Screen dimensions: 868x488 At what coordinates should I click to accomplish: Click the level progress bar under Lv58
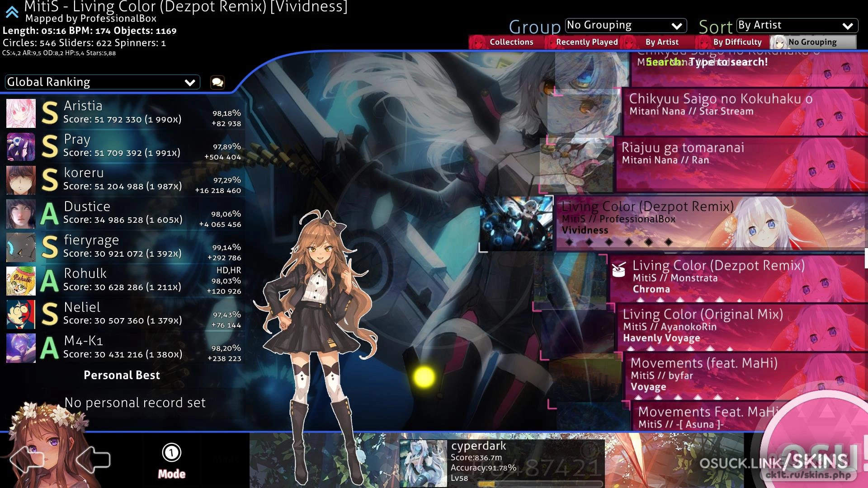point(540,484)
